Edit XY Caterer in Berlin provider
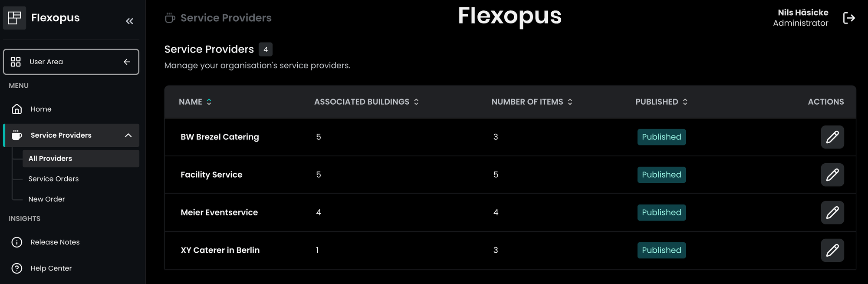 [832, 251]
